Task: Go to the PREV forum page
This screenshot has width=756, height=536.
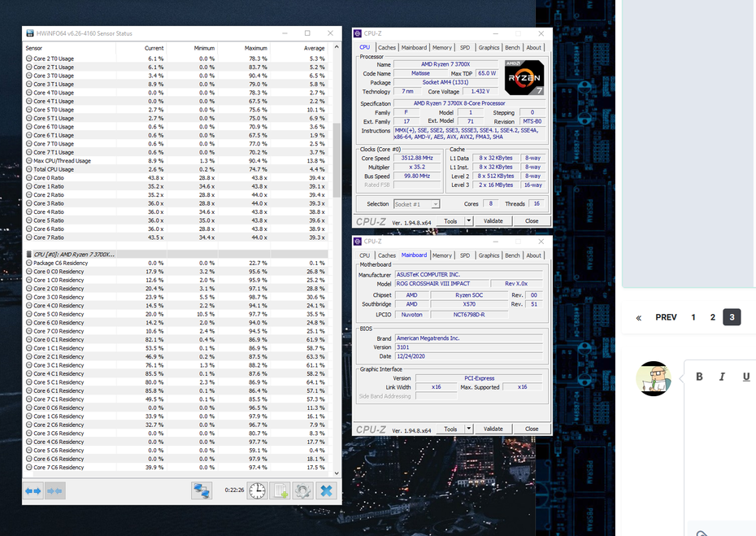Action: point(666,317)
